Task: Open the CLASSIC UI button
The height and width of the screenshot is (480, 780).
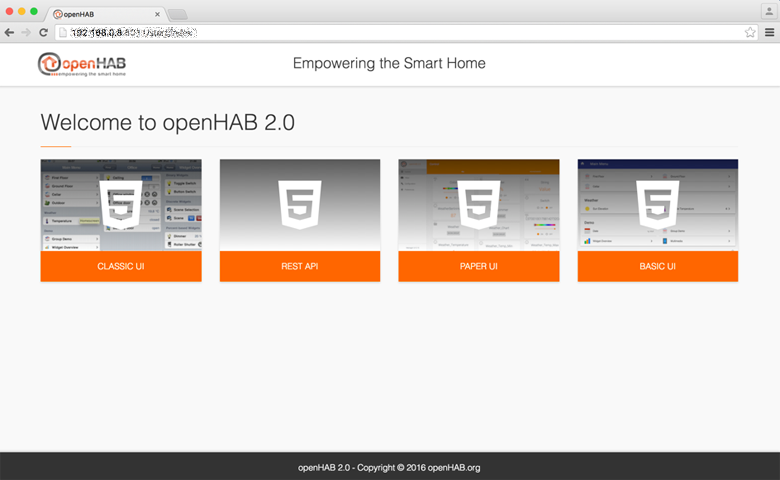Action: (x=121, y=266)
